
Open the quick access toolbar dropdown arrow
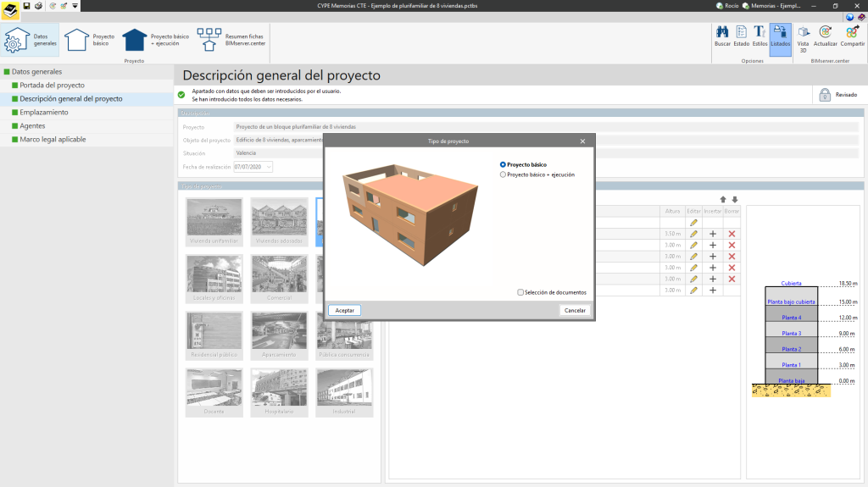pos(75,6)
